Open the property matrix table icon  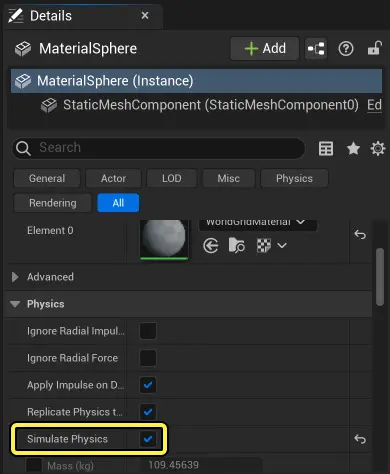(326, 148)
